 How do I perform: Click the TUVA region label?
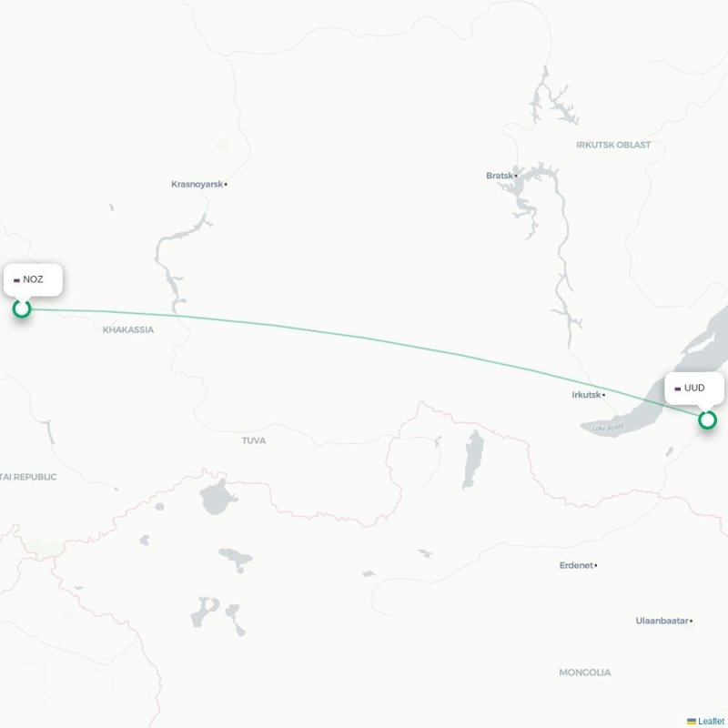(254, 440)
